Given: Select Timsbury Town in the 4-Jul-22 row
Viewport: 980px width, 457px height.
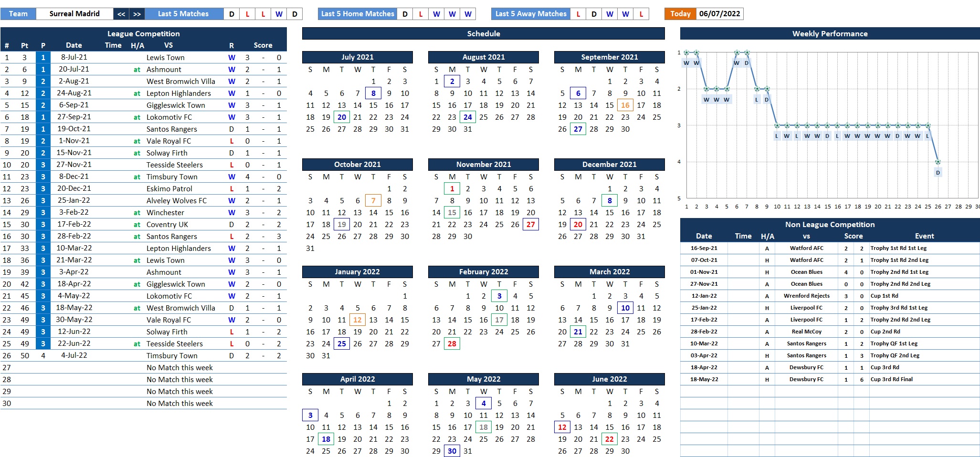Looking at the screenshot, I should (172, 356).
